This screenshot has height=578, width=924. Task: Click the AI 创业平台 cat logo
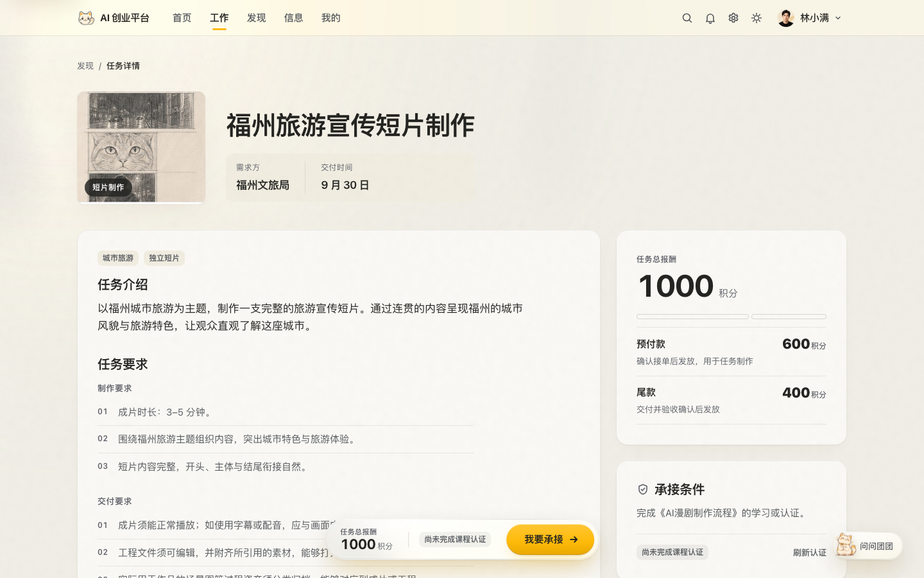[x=86, y=18]
